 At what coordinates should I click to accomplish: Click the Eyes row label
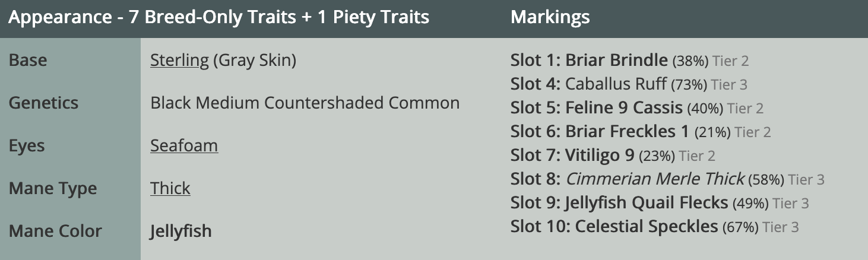pyautogui.click(x=27, y=145)
